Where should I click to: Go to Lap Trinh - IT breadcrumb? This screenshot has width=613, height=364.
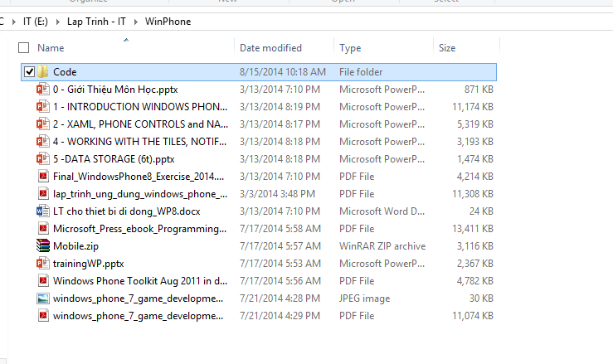[x=96, y=22]
